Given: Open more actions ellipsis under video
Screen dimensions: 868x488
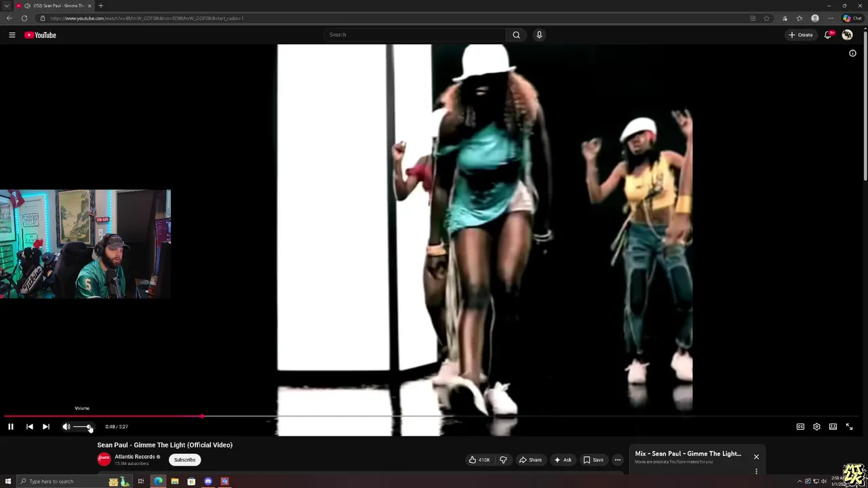Looking at the screenshot, I should click(x=617, y=460).
